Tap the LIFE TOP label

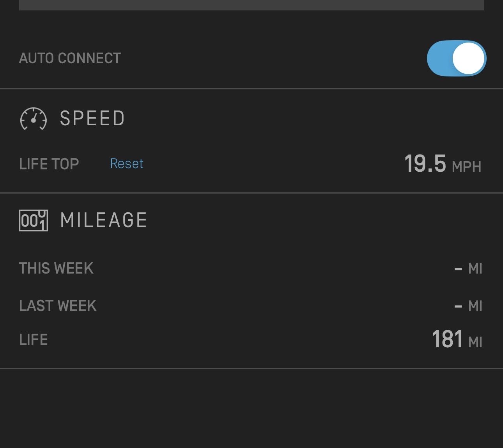(49, 164)
